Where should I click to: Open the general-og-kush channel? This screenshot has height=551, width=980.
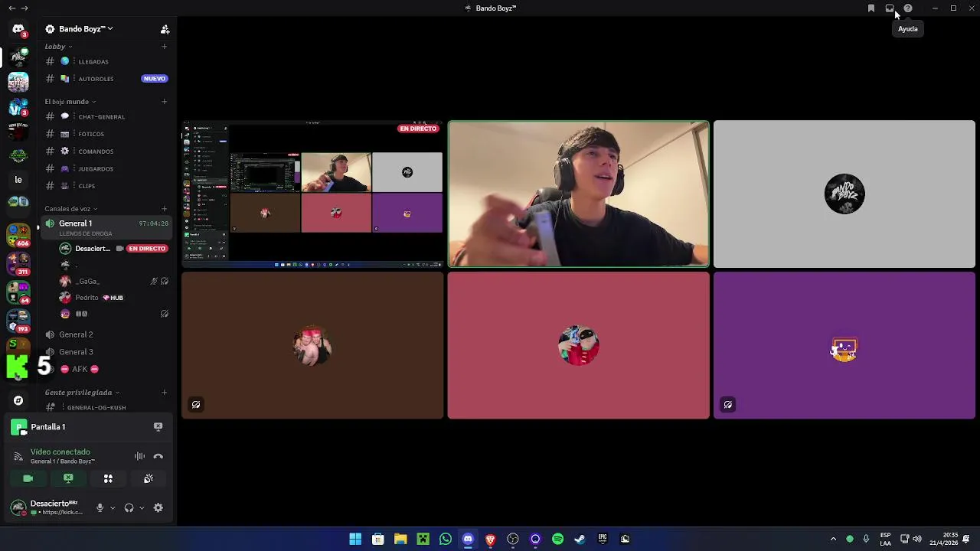click(x=106, y=408)
